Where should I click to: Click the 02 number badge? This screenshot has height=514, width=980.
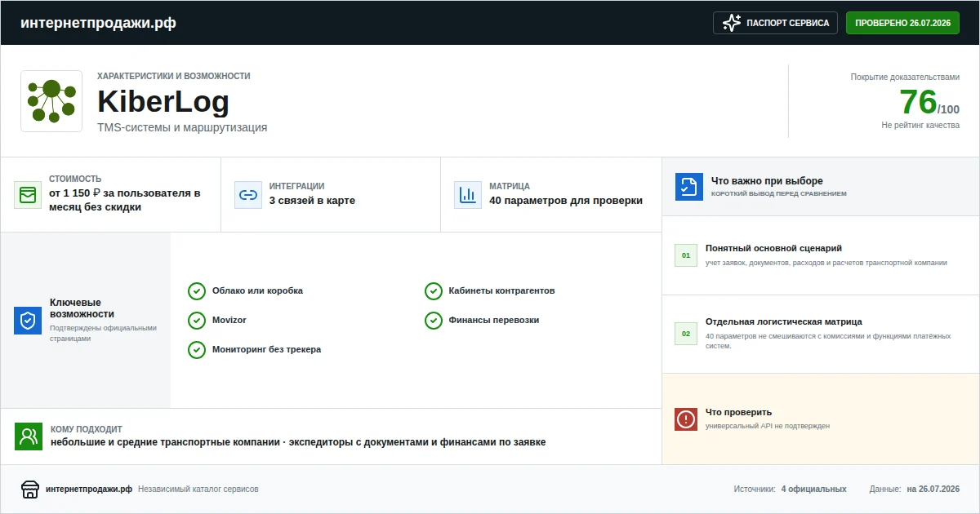click(x=686, y=334)
